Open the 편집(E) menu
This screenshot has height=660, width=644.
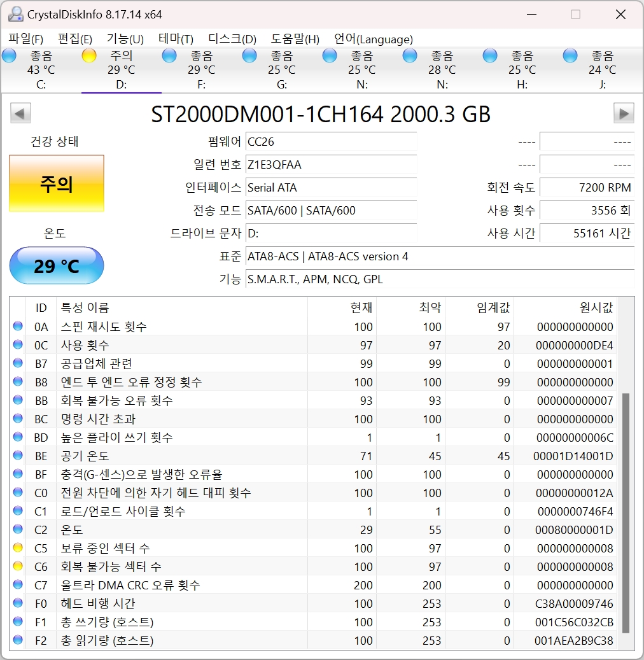pos(75,39)
